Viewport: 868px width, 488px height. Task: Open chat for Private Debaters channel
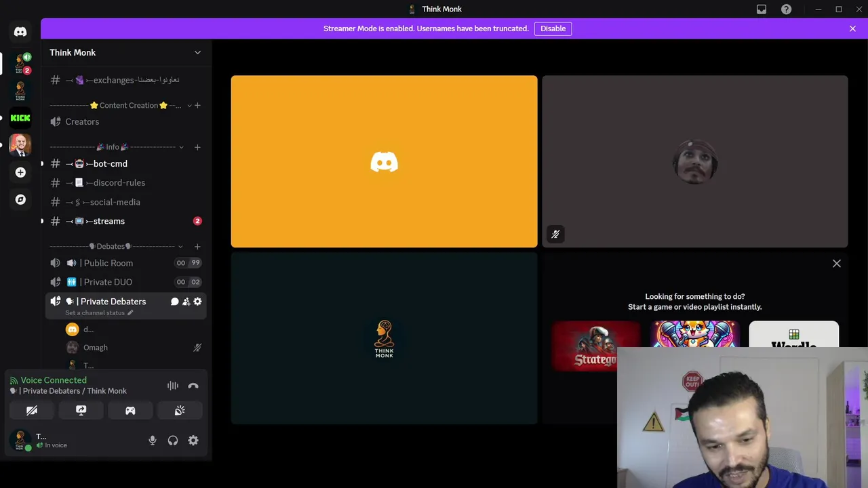[174, 302]
